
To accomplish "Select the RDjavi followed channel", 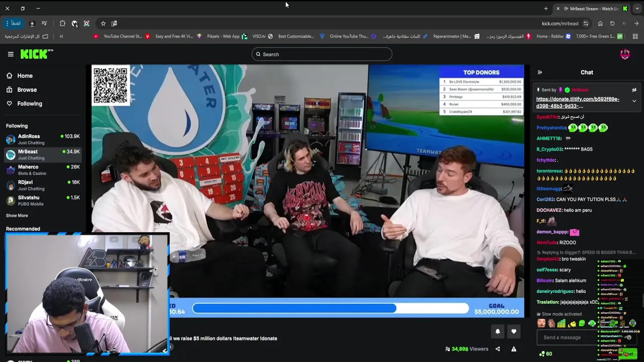I will point(43,185).
